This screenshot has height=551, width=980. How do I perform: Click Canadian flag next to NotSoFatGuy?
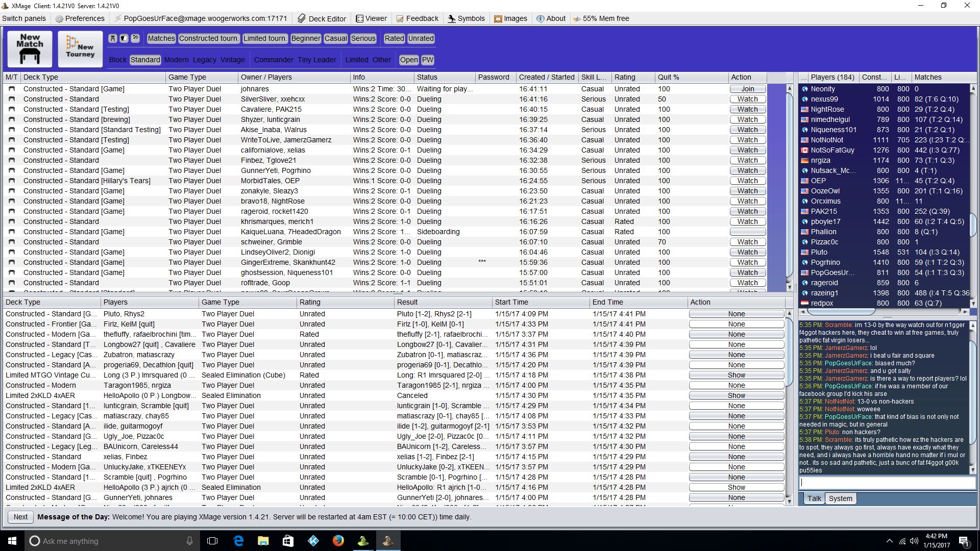(805, 150)
